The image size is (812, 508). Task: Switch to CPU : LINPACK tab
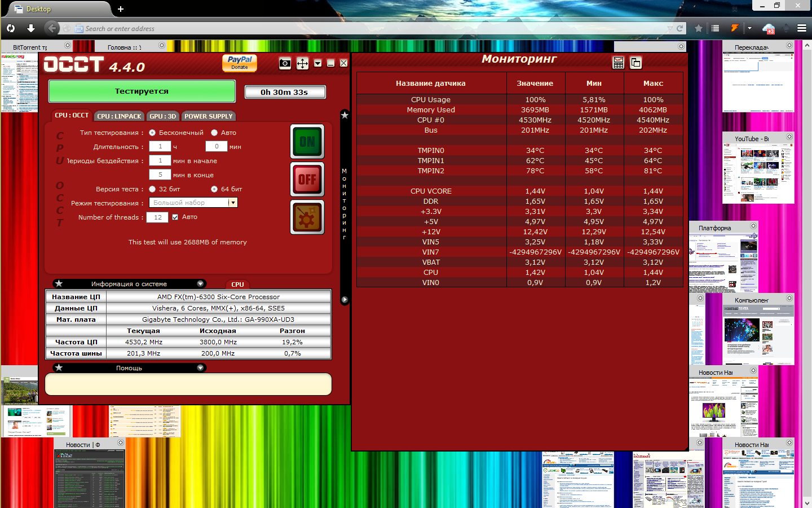pos(119,116)
